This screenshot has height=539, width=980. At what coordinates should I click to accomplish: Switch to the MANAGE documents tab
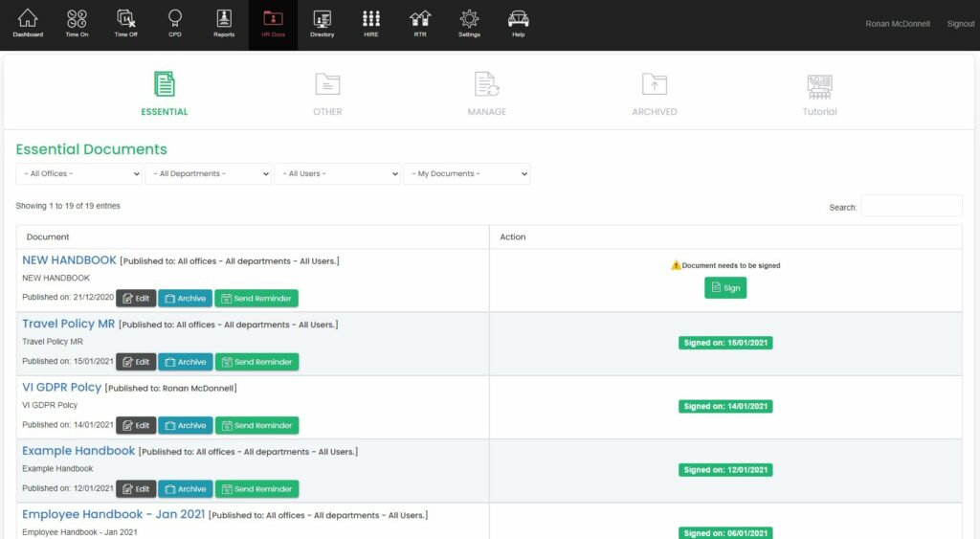[487, 94]
